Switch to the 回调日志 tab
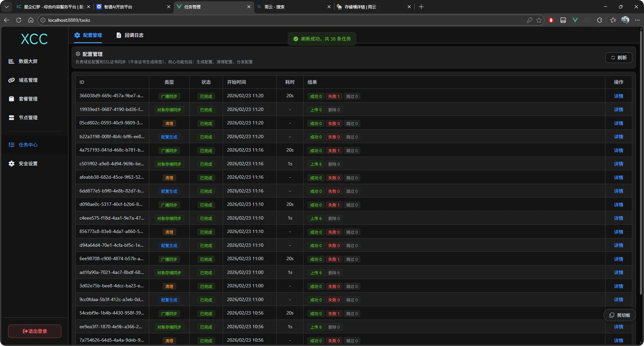This screenshot has height=346, width=644. coord(130,35)
